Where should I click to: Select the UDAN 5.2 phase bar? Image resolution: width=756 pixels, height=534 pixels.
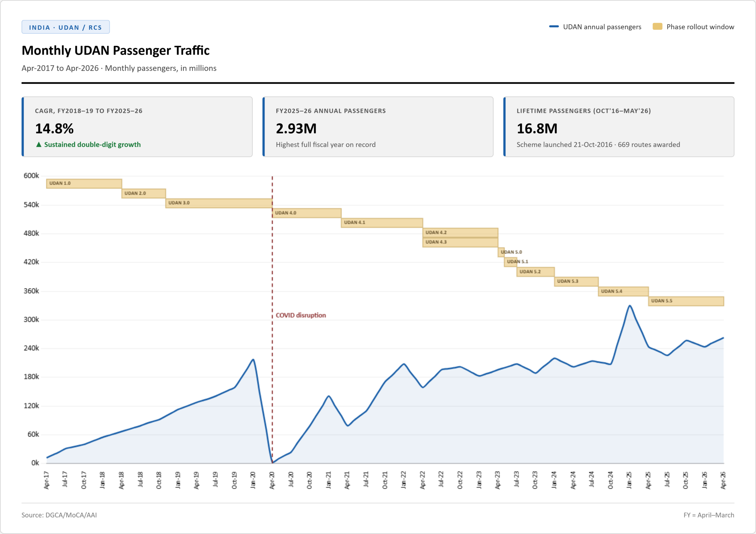pyautogui.click(x=536, y=272)
